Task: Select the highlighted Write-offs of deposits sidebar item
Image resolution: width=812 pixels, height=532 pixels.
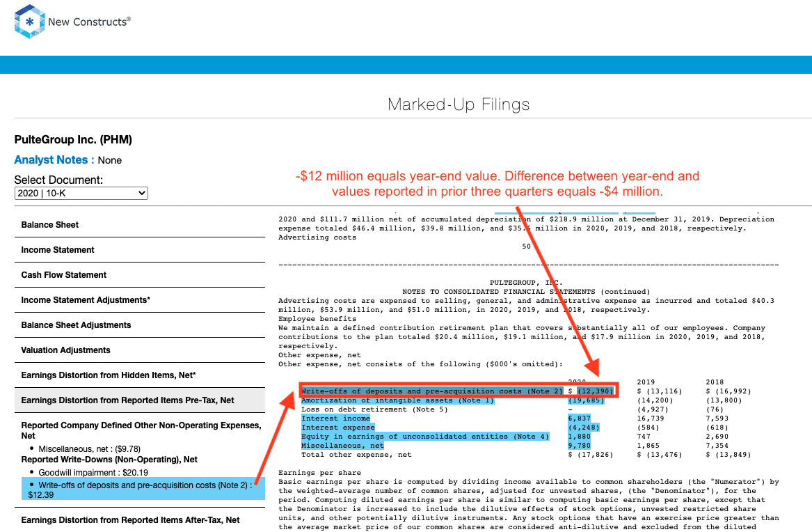Action: [x=143, y=490]
